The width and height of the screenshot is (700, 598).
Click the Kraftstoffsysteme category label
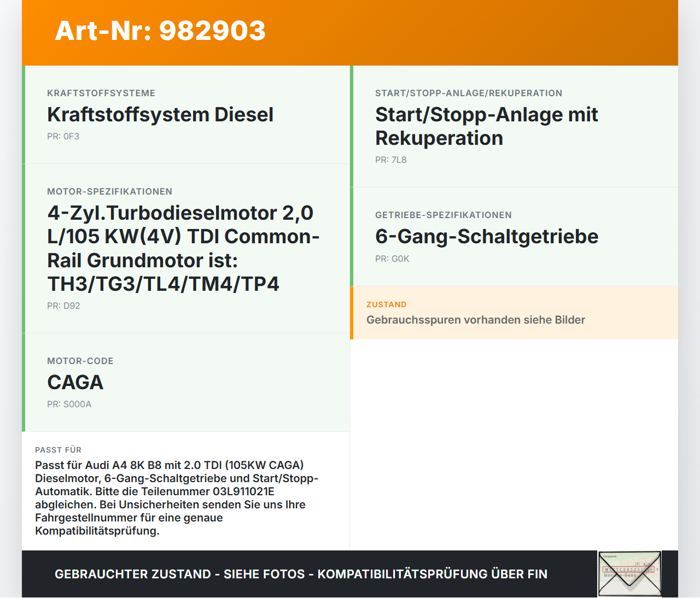coord(101,93)
